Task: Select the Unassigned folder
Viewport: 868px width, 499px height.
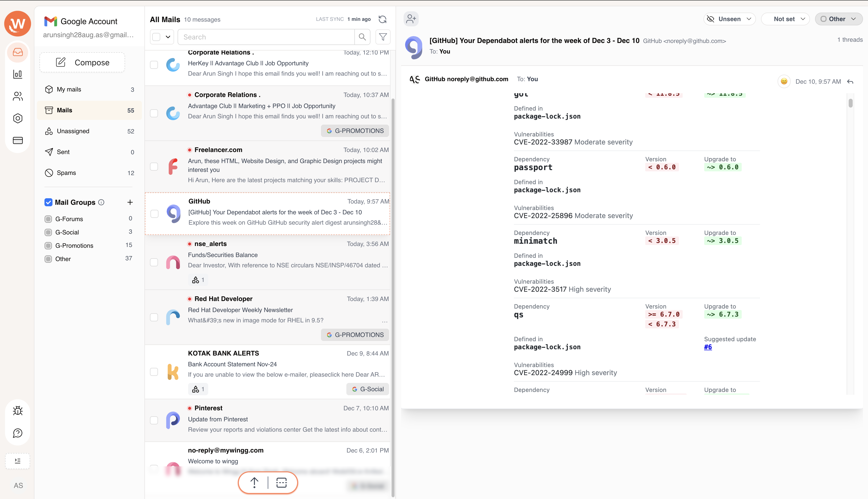Action: point(73,131)
